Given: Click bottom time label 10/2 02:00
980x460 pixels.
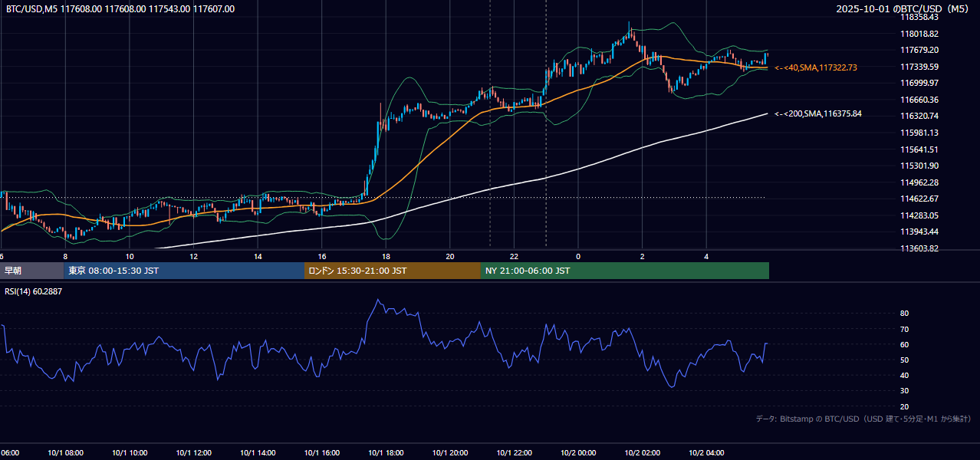Looking at the screenshot, I should (x=643, y=453).
